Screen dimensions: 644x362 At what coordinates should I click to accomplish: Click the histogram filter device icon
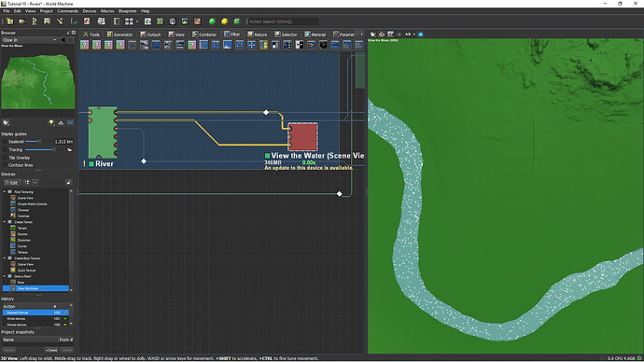pos(227,45)
